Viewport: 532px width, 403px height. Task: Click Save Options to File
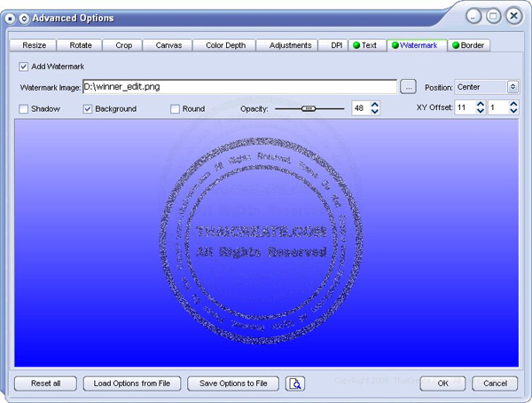click(x=233, y=383)
